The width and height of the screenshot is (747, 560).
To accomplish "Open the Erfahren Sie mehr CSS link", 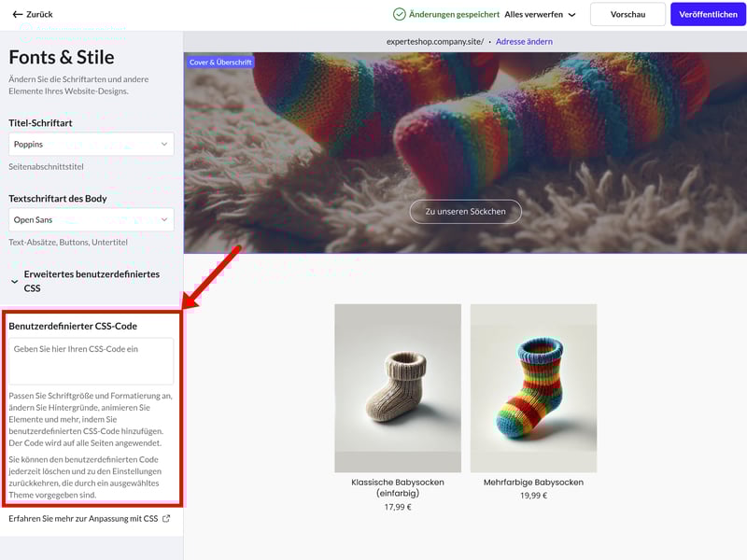I will tap(84, 518).
